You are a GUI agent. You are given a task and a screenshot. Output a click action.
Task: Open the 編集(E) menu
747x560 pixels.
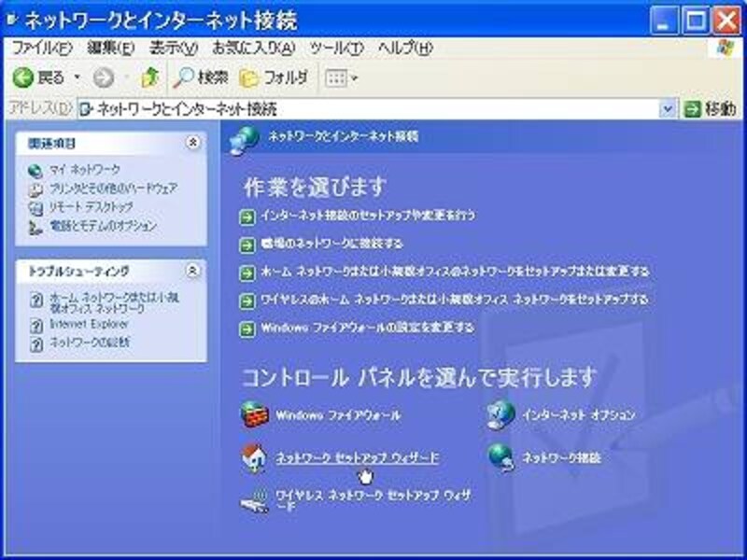click(x=111, y=49)
